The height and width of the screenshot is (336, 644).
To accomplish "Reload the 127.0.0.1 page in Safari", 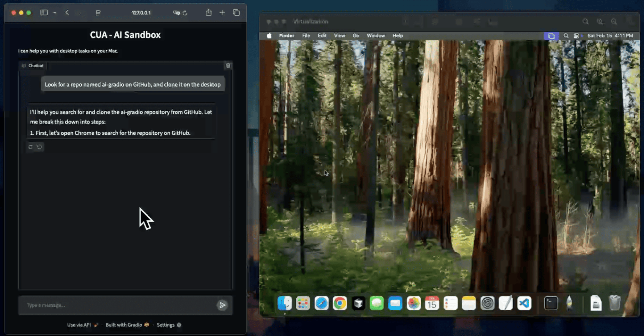I will pos(185,13).
